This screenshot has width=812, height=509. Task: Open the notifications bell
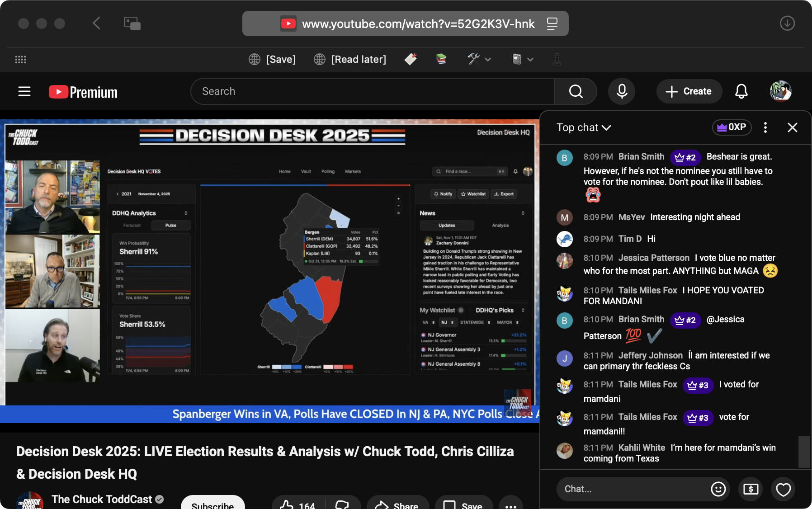pyautogui.click(x=741, y=91)
